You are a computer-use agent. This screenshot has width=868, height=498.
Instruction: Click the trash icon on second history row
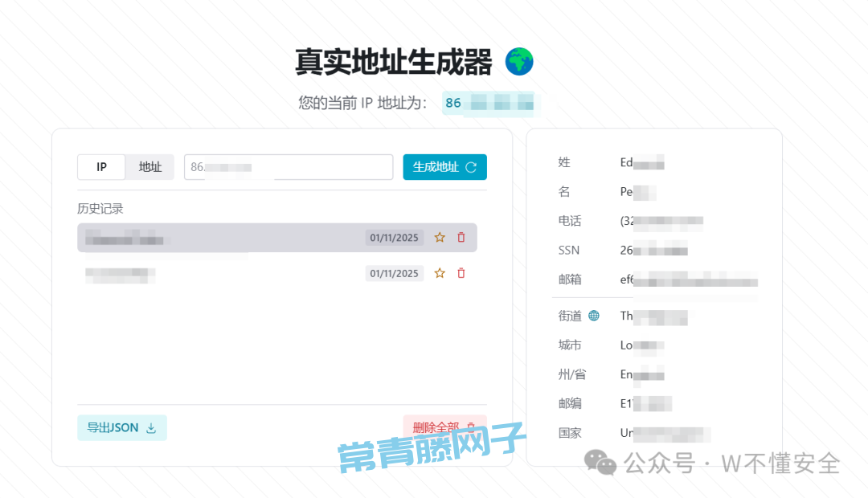(x=461, y=273)
